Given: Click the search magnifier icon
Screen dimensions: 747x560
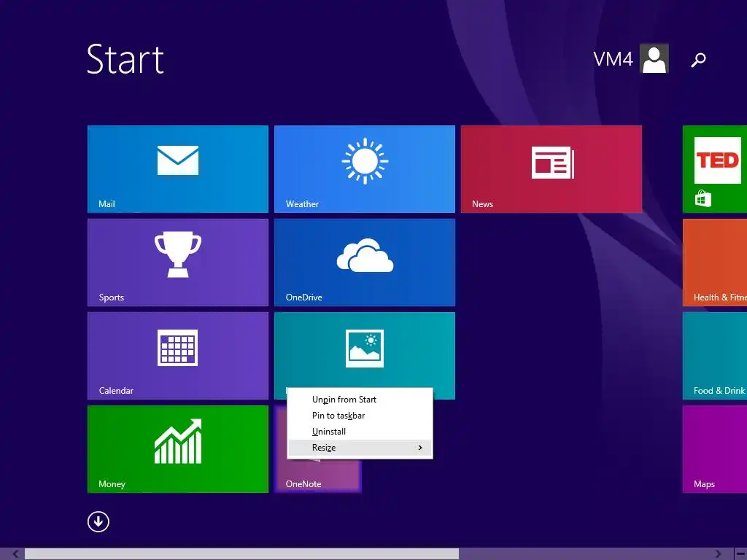Looking at the screenshot, I should pos(698,60).
